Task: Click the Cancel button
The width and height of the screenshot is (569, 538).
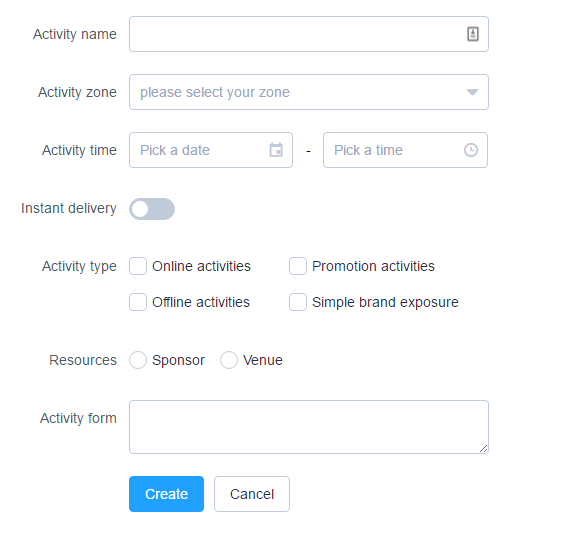Action: pos(252,494)
